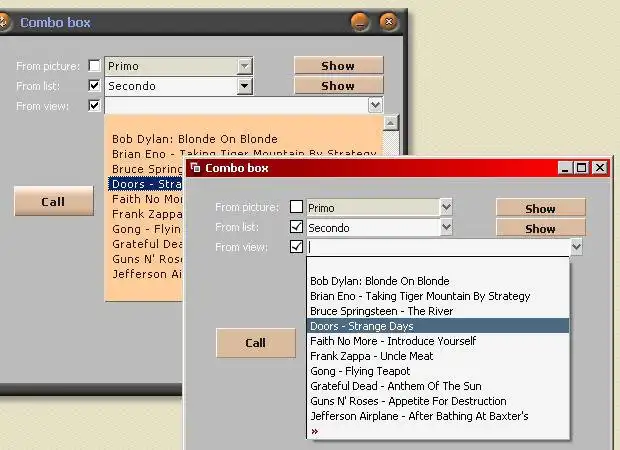This screenshot has width=620, height=450.
Task: Check 'From picture' checkbox in back window
Action: [94, 65]
